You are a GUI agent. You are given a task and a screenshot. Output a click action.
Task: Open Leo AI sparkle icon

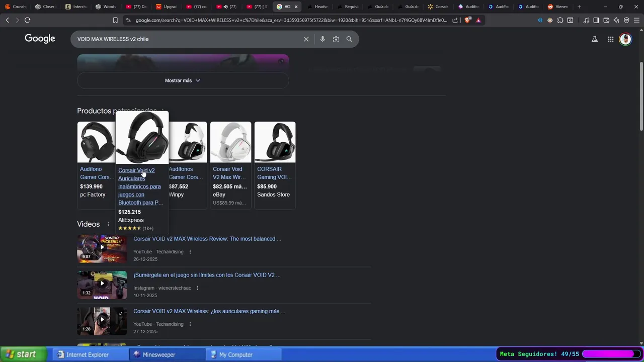point(616,20)
